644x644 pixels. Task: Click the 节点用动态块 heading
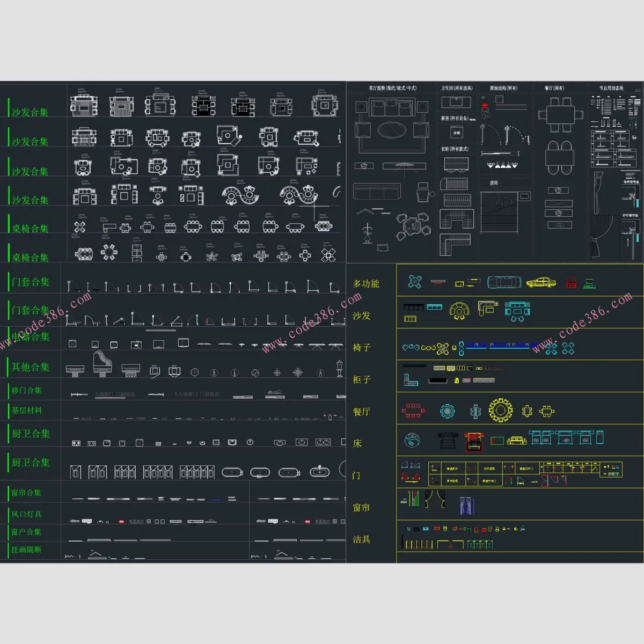(x=611, y=88)
